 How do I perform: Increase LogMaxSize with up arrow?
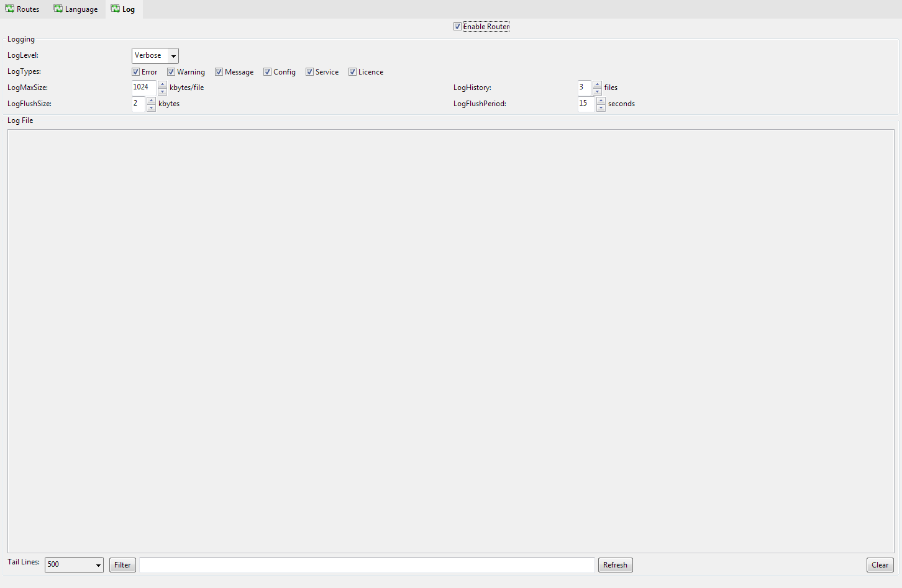[162, 84]
